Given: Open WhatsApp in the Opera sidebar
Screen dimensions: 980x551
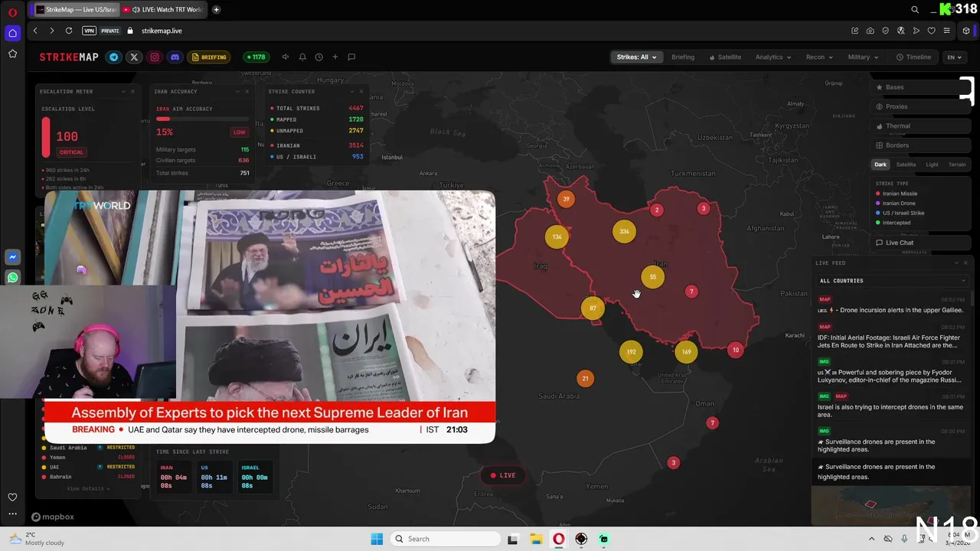Looking at the screenshot, I should (12, 278).
